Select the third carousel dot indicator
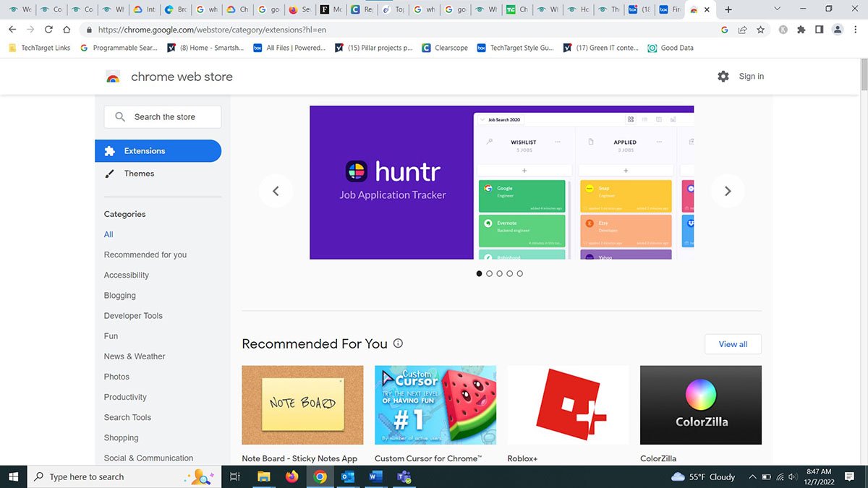868x488 pixels. pyautogui.click(x=499, y=274)
